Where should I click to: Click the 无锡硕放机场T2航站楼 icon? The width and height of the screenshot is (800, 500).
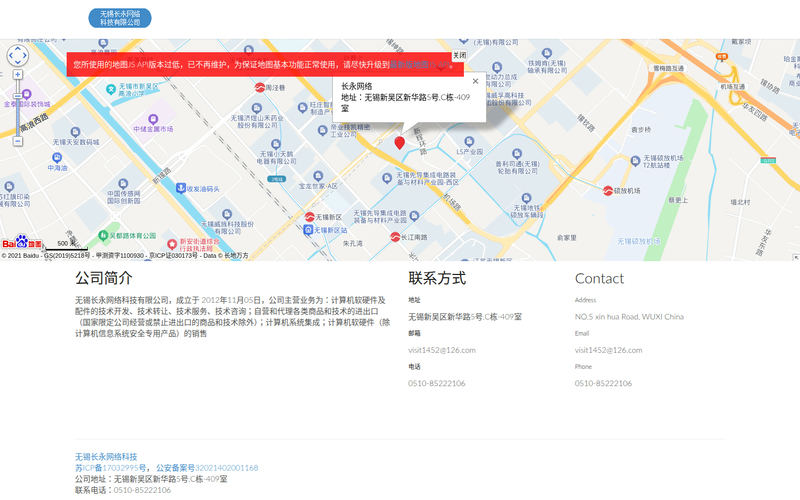coord(635,161)
